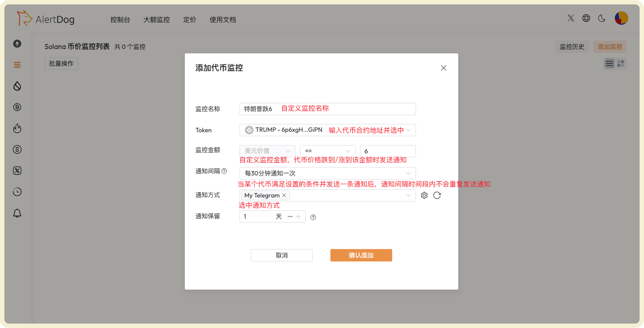Switch to list view layout
The width and height of the screenshot is (644, 328).
[x=609, y=63]
